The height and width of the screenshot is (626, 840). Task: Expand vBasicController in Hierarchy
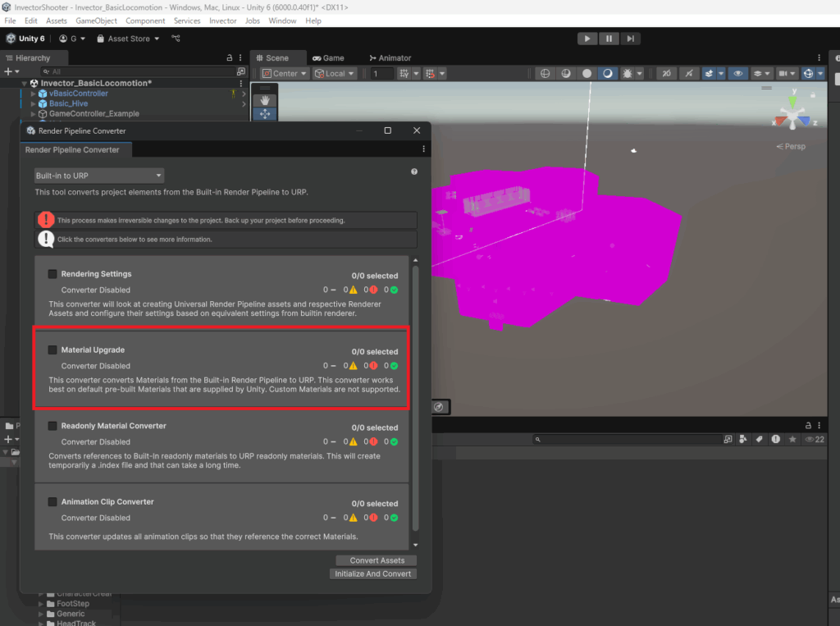33,94
